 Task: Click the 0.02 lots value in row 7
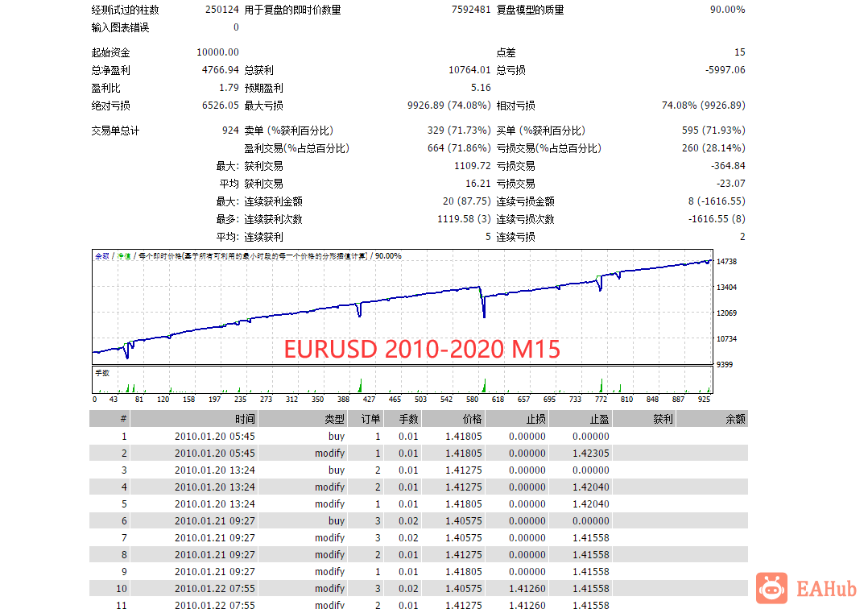408,537
